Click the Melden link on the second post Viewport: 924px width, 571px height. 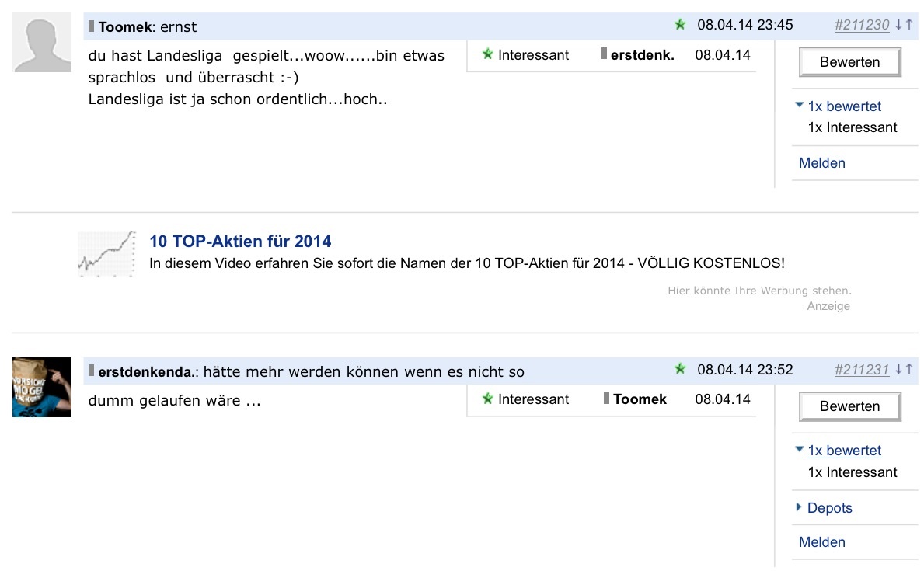[821, 541]
